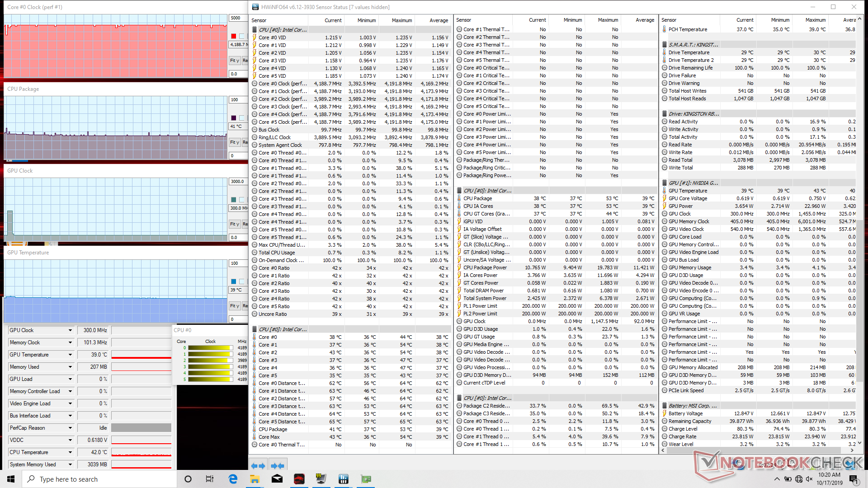Open the Memory Clock sensor dropdown in GPU-Z
The image size is (868, 488).
pos(70,343)
